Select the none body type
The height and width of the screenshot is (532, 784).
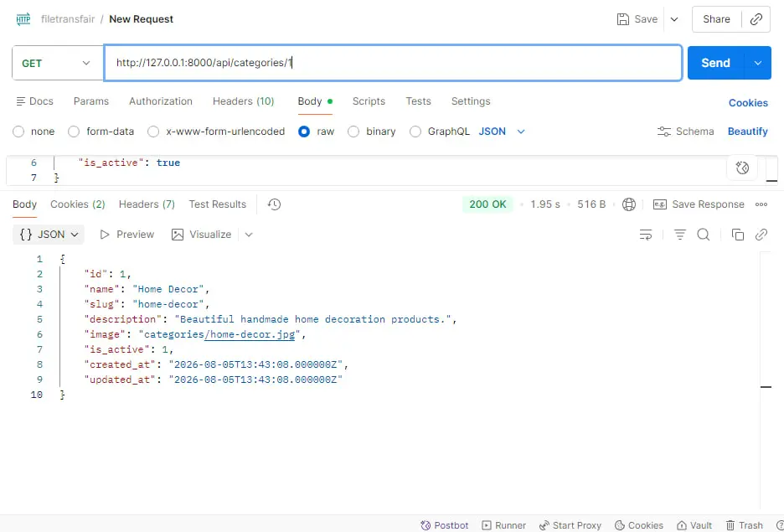pyautogui.click(x=18, y=132)
